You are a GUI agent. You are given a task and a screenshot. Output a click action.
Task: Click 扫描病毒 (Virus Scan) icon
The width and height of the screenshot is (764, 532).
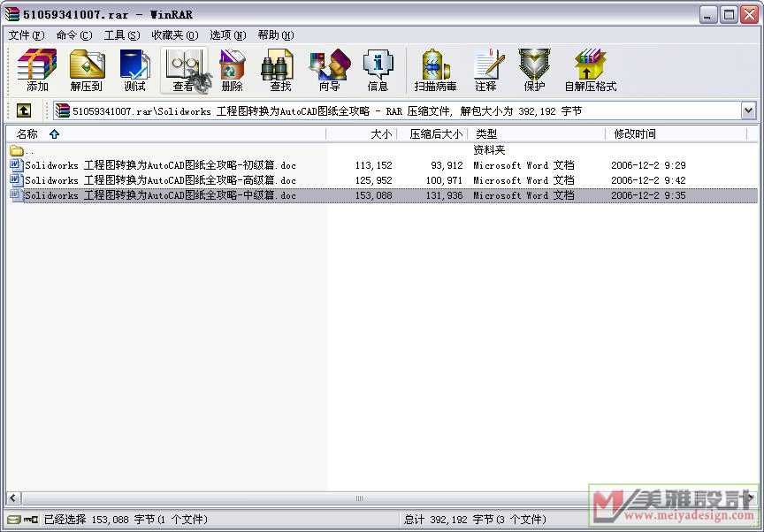pyautogui.click(x=435, y=70)
